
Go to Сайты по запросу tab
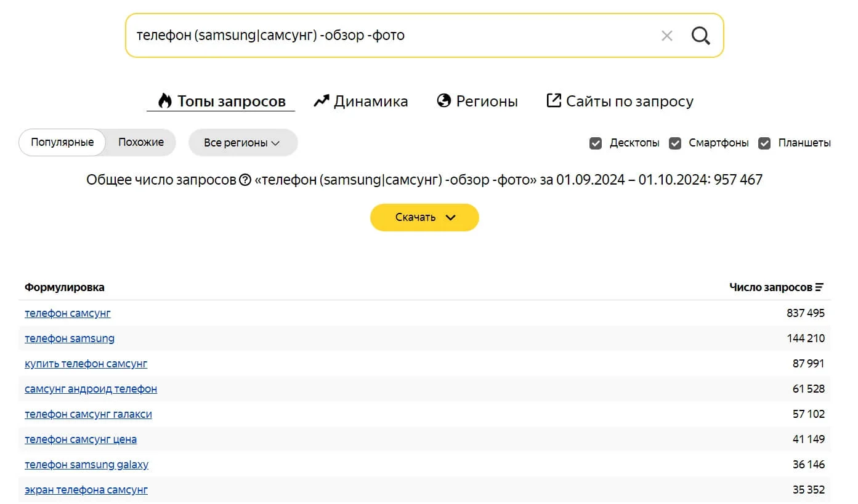coord(620,101)
